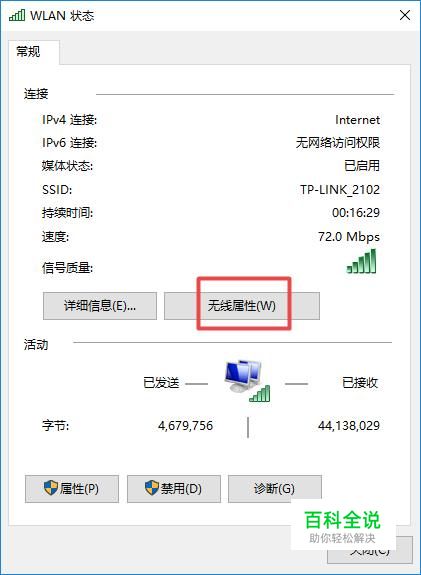Click the shield icon on 属性(P) button
The height and width of the screenshot is (575, 421).
(x=51, y=488)
